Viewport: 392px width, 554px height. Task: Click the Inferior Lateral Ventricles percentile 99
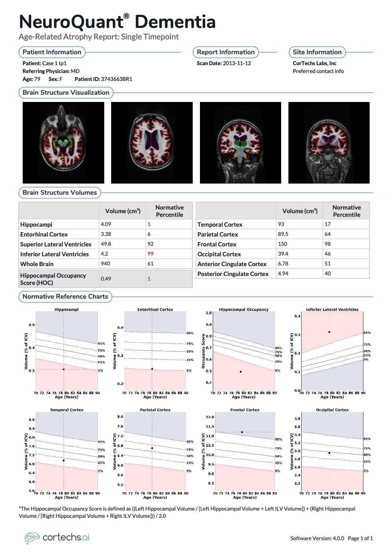coord(150,254)
